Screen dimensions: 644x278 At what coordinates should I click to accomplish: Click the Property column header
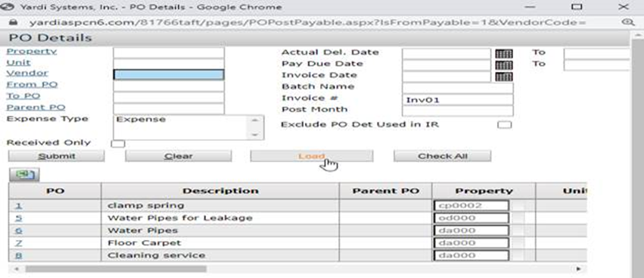(484, 191)
